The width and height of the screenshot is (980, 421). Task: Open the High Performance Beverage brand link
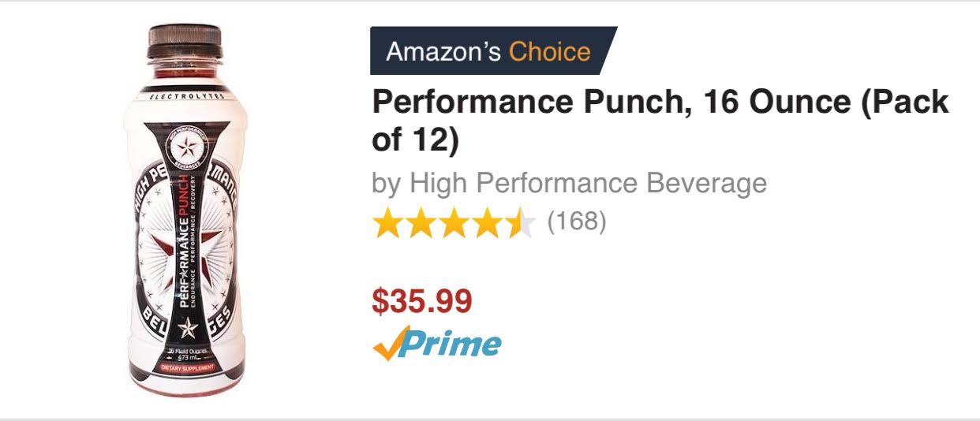point(569,184)
